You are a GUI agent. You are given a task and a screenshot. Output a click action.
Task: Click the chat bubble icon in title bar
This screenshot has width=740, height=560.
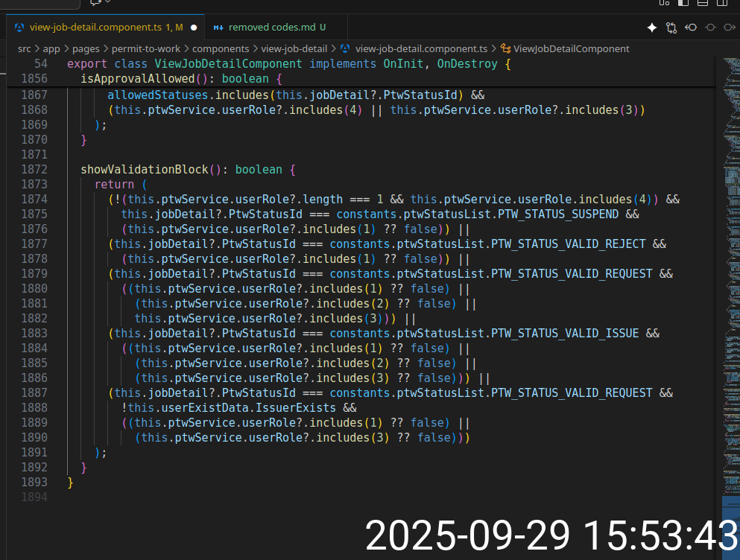pos(95,2)
